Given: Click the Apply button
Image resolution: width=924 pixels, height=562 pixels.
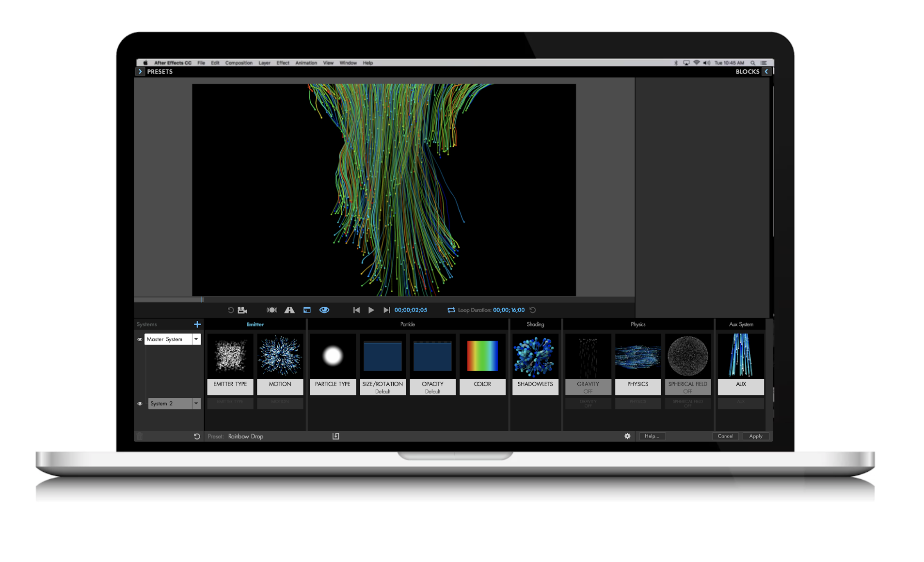Looking at the screenshot, I should 756,437.
